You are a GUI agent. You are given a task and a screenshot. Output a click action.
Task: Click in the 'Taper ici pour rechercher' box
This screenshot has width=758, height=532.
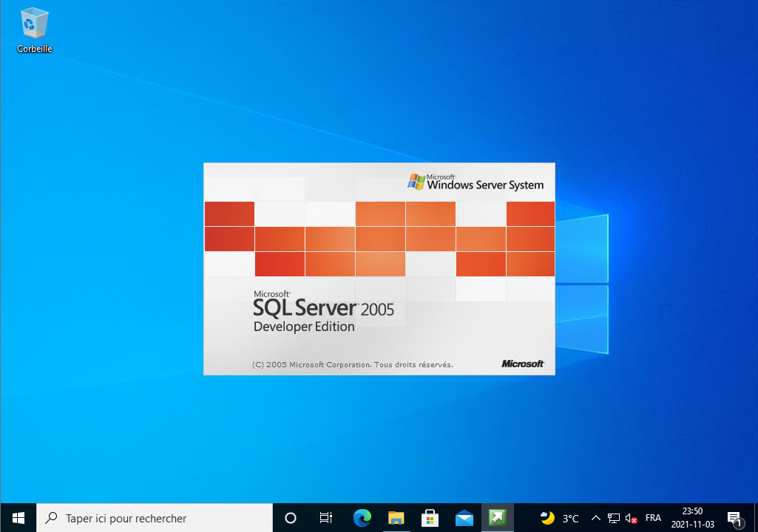click(x=155, y=518)
